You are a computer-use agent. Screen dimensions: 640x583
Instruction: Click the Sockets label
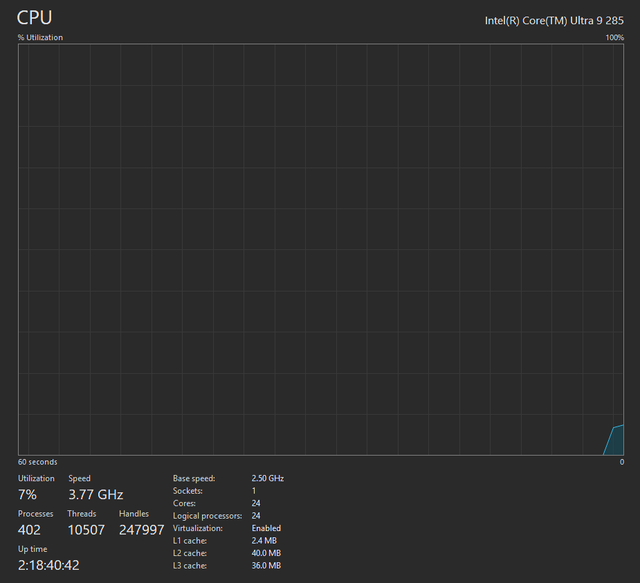pyautogui.click(x=187, y=491)
